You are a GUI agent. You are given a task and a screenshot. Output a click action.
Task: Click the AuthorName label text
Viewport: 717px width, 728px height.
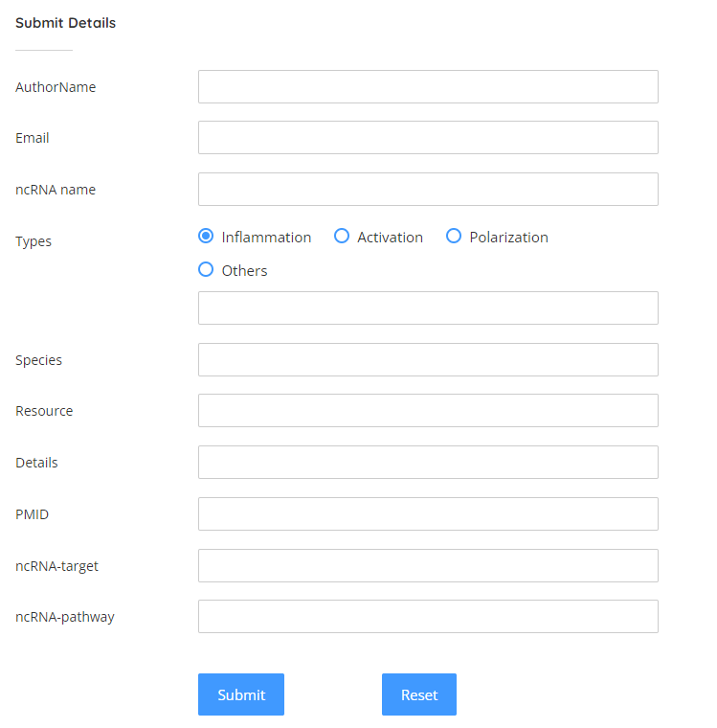pos(56,87)
